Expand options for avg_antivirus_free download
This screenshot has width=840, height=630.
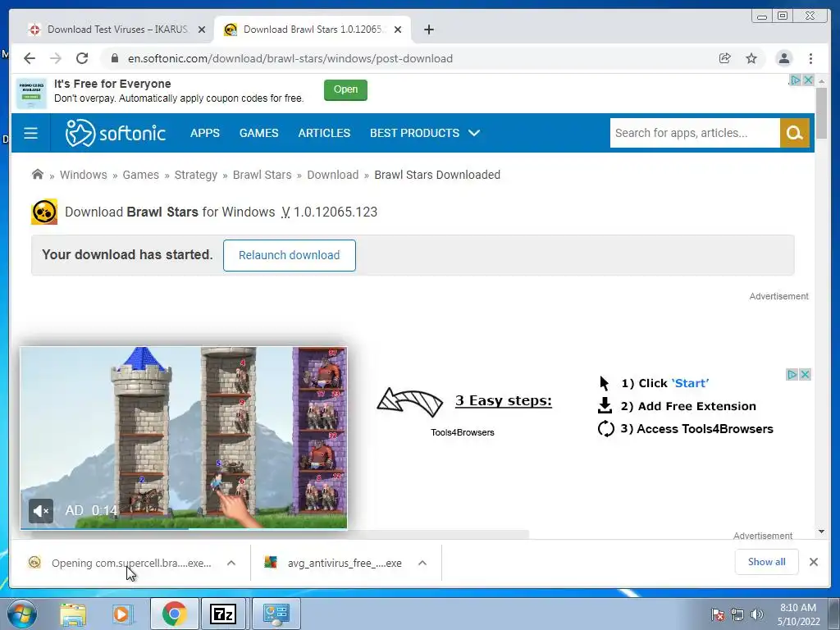422,563
